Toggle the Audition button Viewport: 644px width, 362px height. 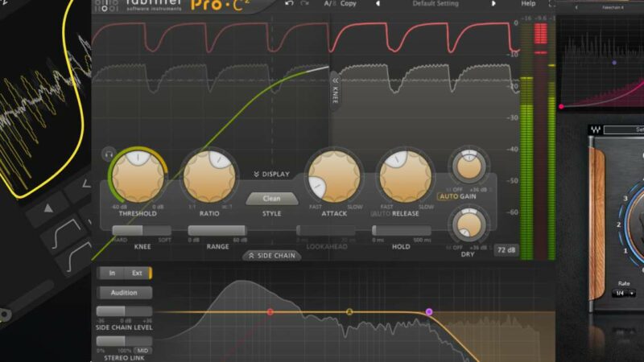coord(124,293)
